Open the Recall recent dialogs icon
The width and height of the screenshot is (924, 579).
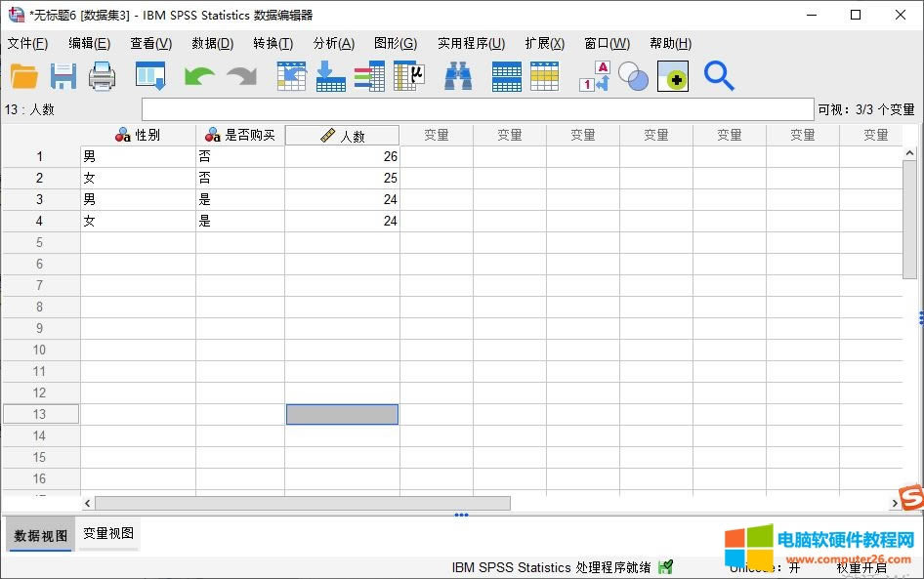tap(149, 76)
